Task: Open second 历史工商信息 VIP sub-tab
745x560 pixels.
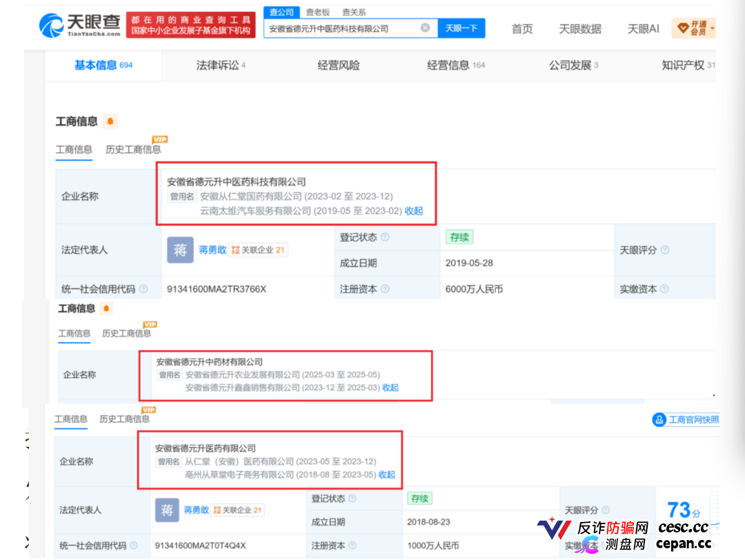Action: pos(126,333)
